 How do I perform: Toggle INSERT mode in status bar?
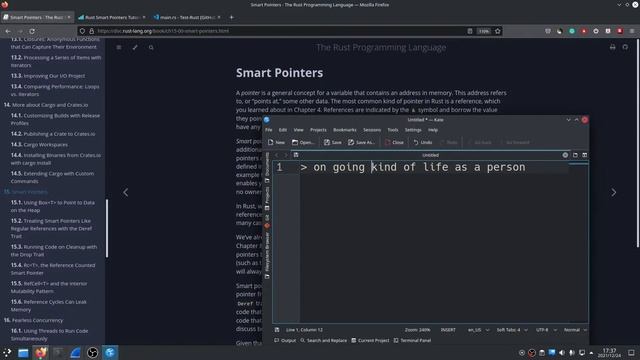[448, 330]
